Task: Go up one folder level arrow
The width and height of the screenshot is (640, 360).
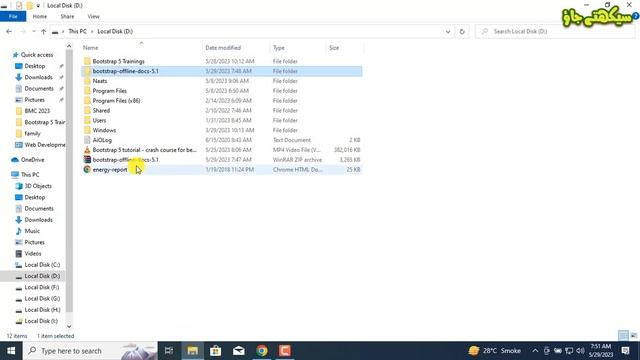Action: click(43, 31)
